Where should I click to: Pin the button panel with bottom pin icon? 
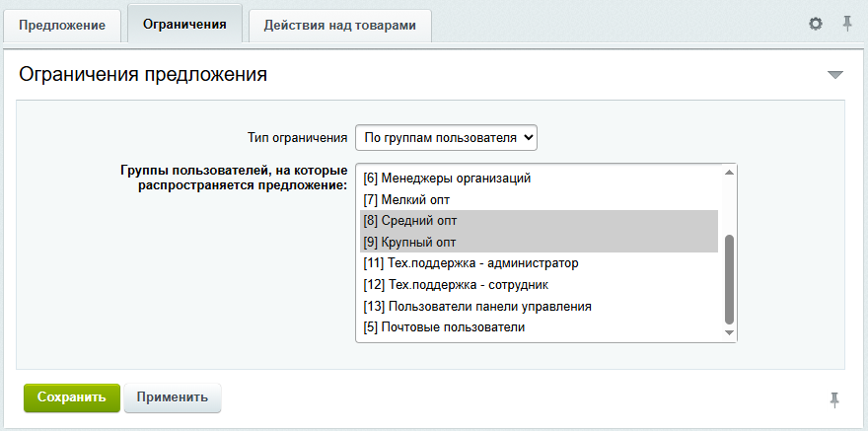click(x=834, y=399)
